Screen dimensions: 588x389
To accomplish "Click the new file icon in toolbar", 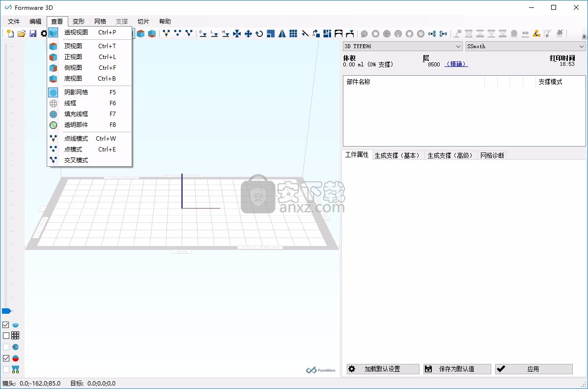I will coord(10,34).
